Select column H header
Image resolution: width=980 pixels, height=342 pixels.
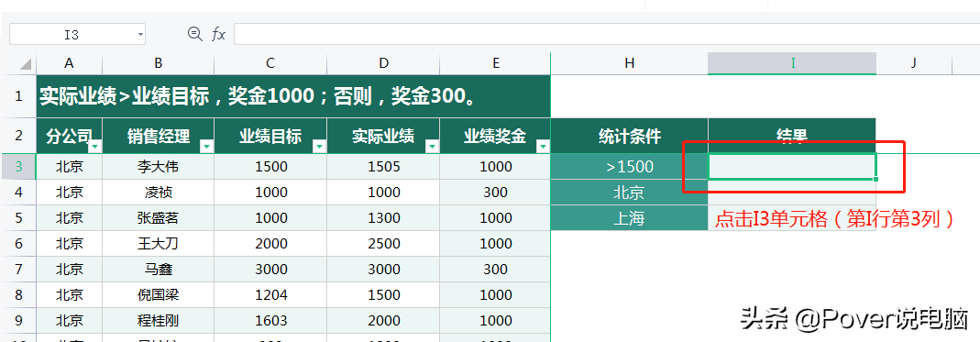[630, 63]
